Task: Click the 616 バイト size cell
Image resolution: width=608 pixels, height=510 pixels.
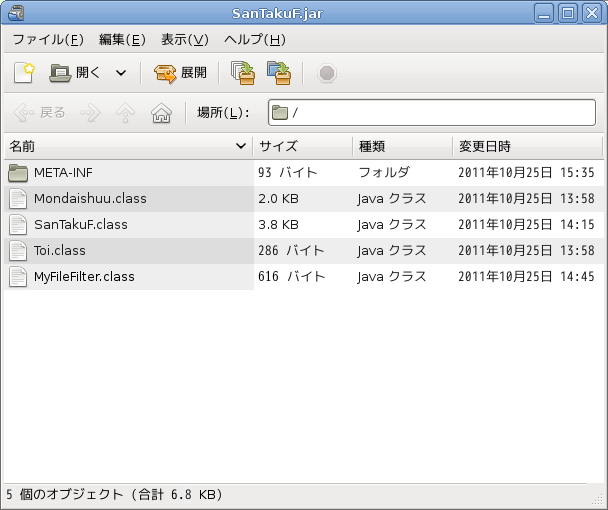Action: pyautogui.click(x=292, y=277)
